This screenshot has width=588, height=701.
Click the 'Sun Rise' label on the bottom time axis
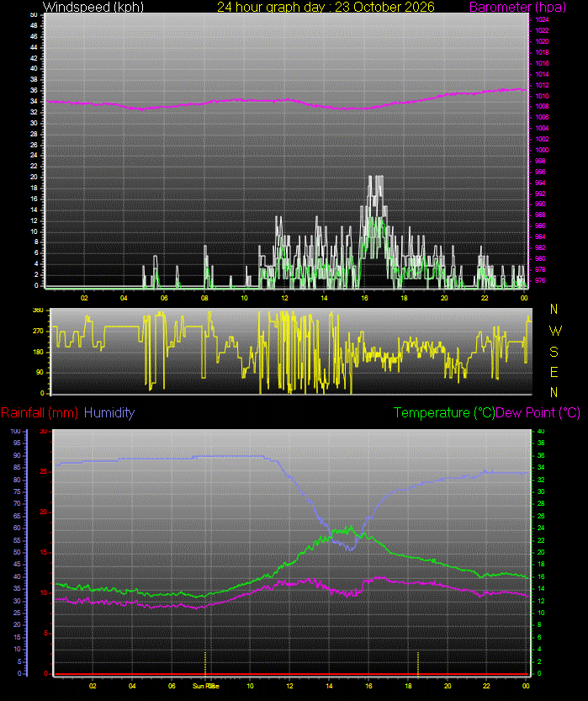pos(205,686)
